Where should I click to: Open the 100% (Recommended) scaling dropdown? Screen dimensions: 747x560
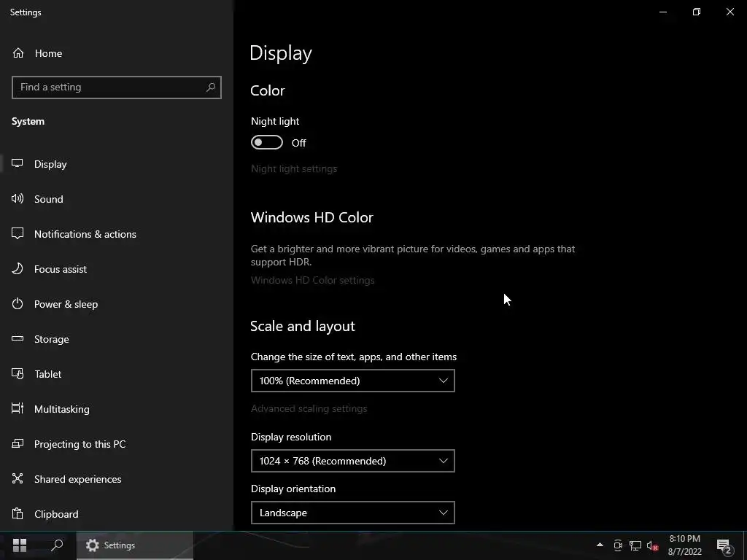(x=352, y=381)
